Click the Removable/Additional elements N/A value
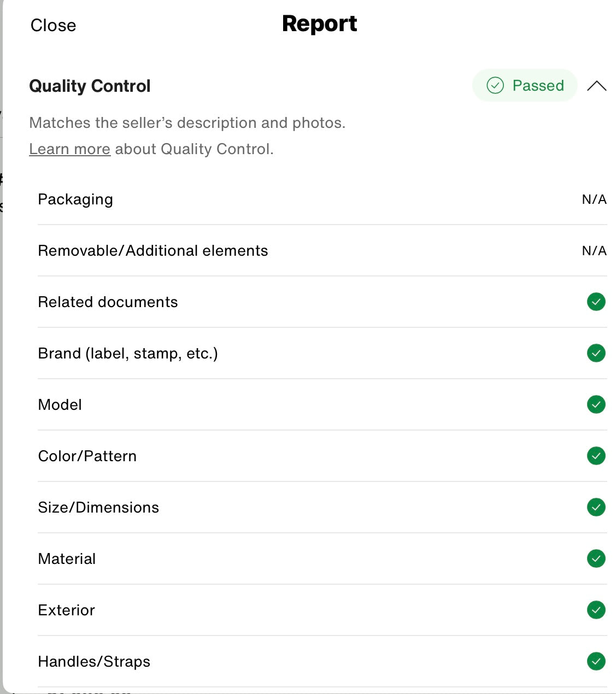Screen dimensions: 616x694 594,251
